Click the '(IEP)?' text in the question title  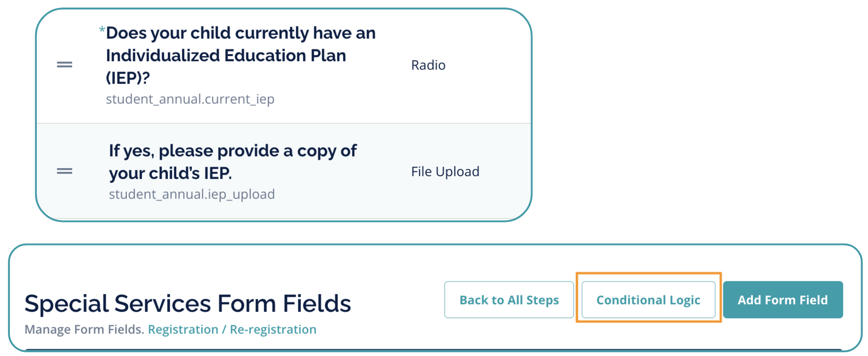128,78
